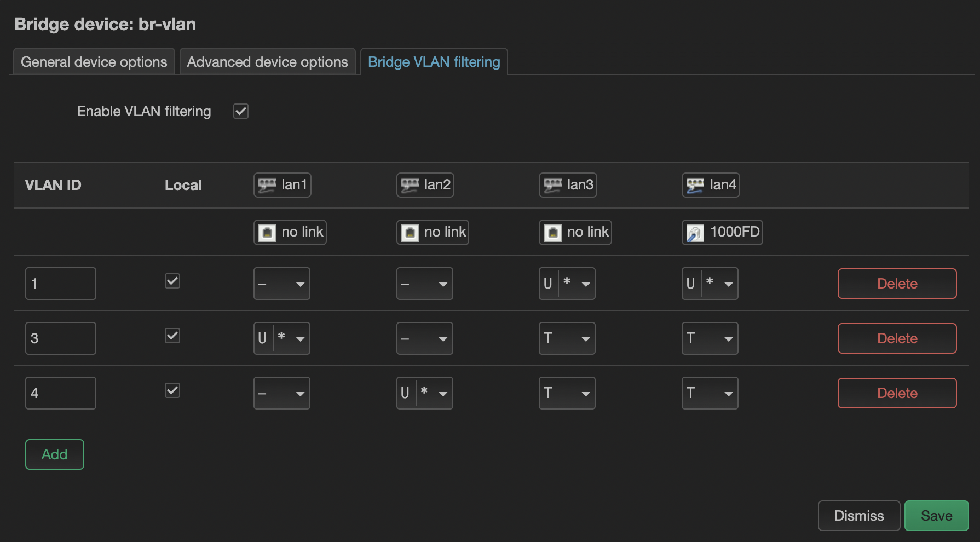Open the lan4 tagging dropdown for VLAN 3

coord(710,338)
